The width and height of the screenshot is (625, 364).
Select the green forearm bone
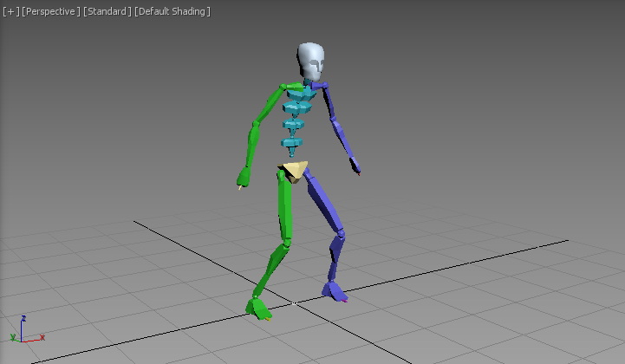pos(251,144)
